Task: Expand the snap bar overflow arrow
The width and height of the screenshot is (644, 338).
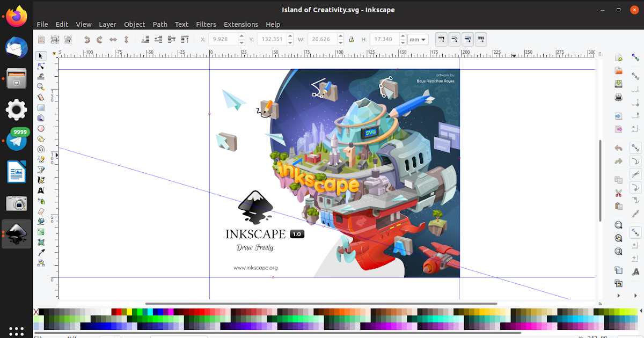Action: click(635, 296)
